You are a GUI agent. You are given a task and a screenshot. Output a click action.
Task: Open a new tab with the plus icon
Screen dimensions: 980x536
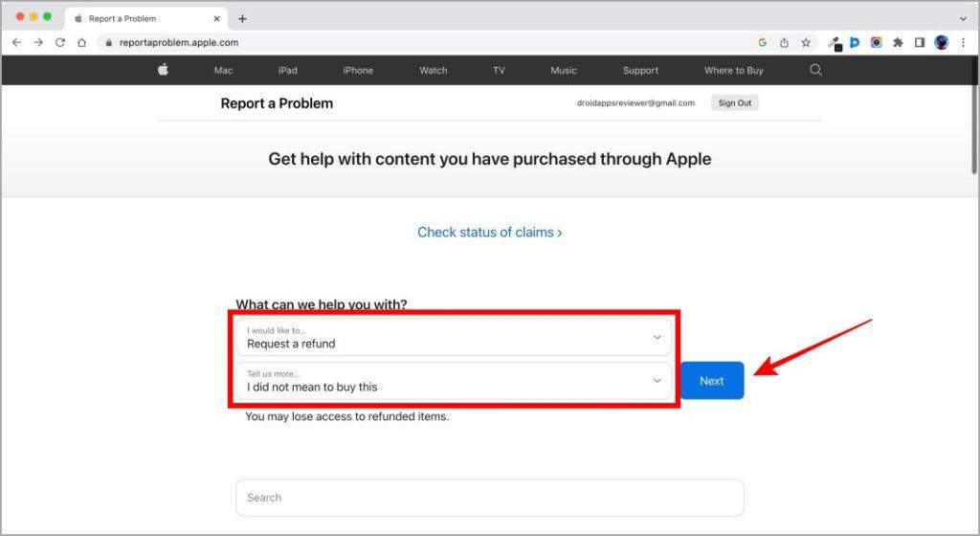point(242,19)
